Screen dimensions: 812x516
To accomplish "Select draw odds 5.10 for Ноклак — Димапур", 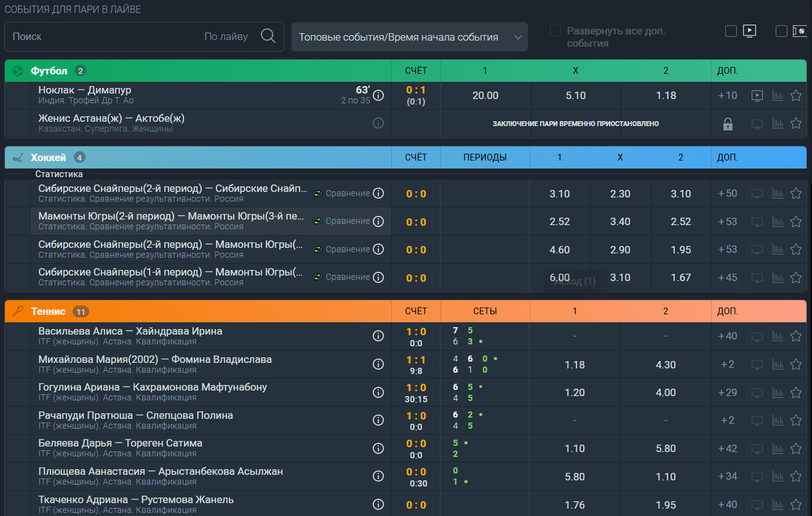I will click(576, 95).
